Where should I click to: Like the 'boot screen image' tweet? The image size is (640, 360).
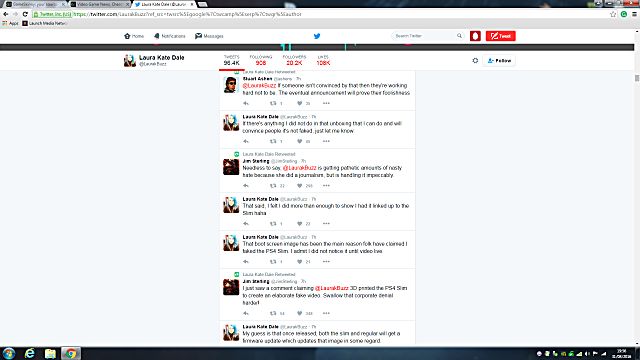click(x=300, y=262)
